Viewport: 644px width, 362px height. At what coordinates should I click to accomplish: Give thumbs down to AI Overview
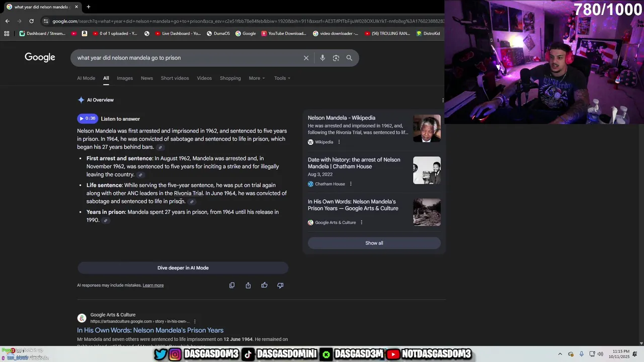tap(280, 285)
